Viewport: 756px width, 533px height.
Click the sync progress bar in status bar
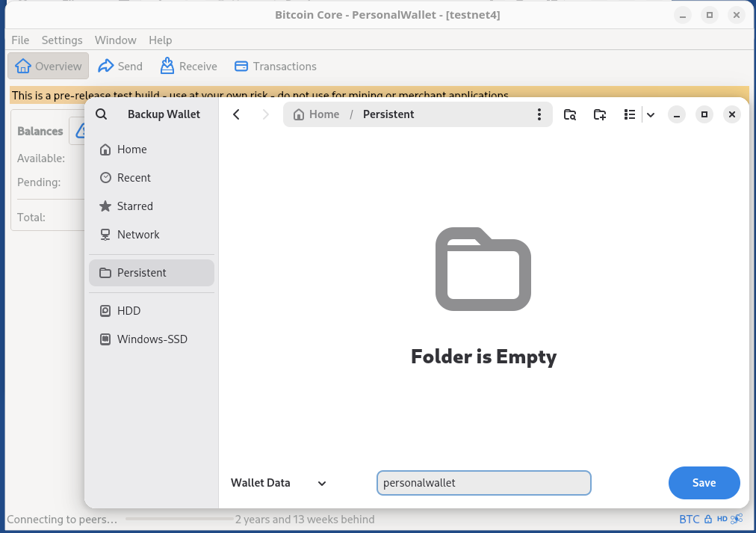click(179, 520)
